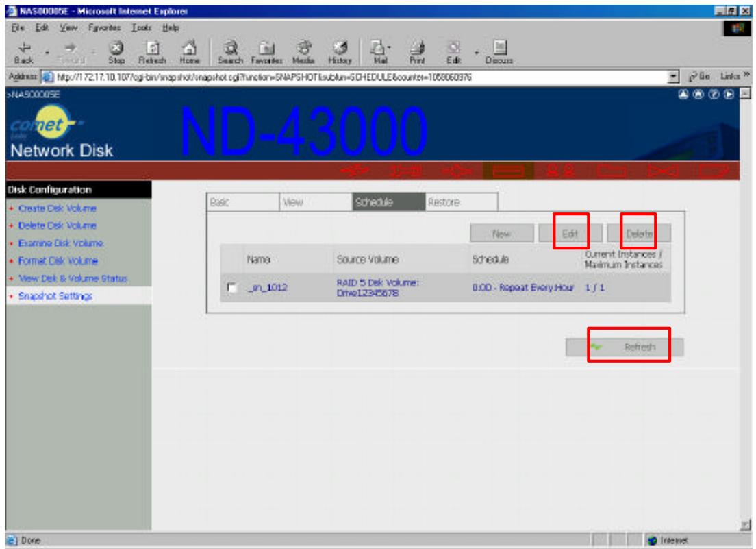The width and height of the screenshot is (756, 549).
Task: Click the Go button beside address bar
Action: click(699, 76)
